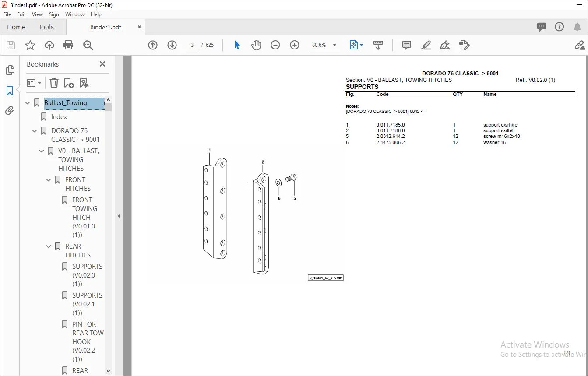
Task: Open the zoom level dropdown
Action: click(x=335, y=45)
